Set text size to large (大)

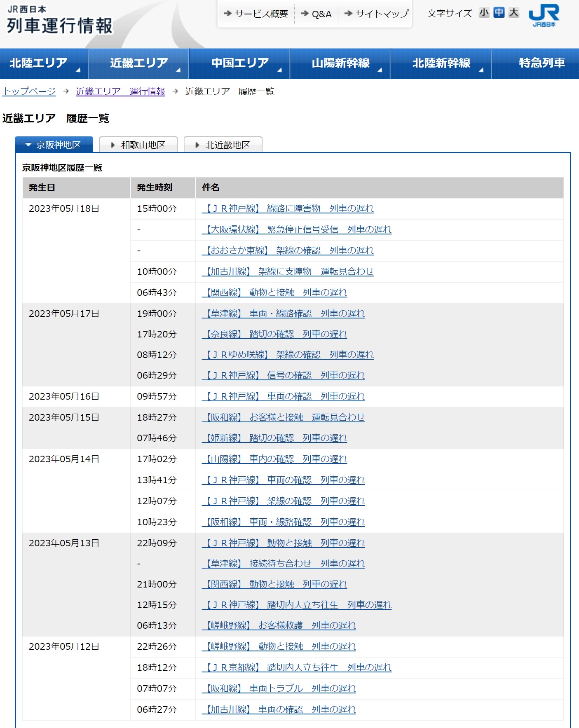coord(513,13)
